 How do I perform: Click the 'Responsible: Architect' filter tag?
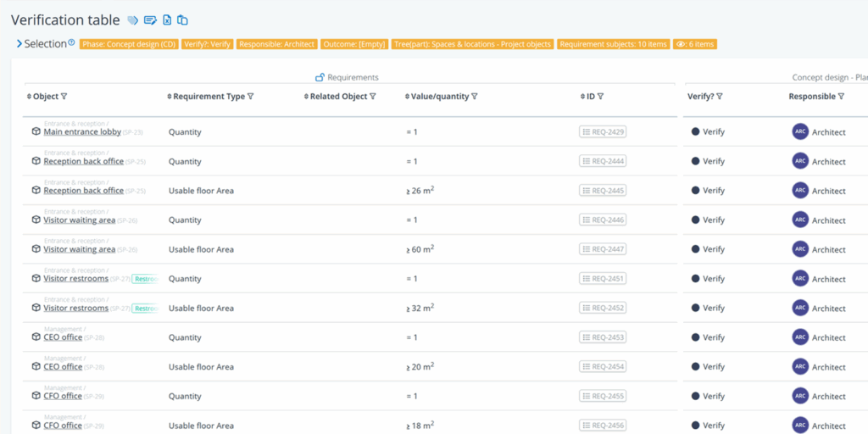[277, 44]
